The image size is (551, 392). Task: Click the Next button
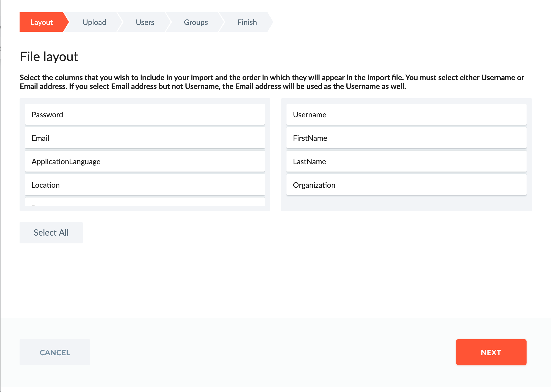coord(491,352)
